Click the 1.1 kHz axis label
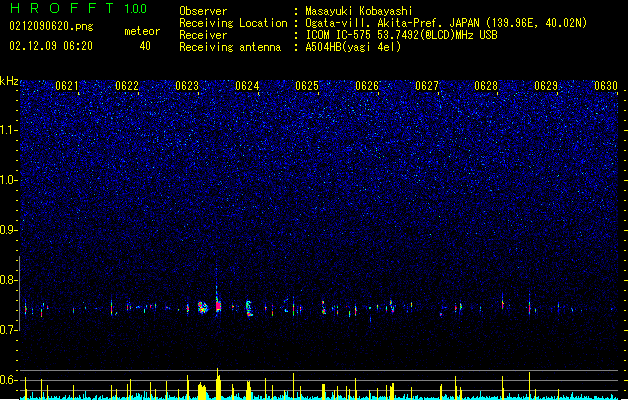This screenshot has height=400, width=629. tap(8, 130)
